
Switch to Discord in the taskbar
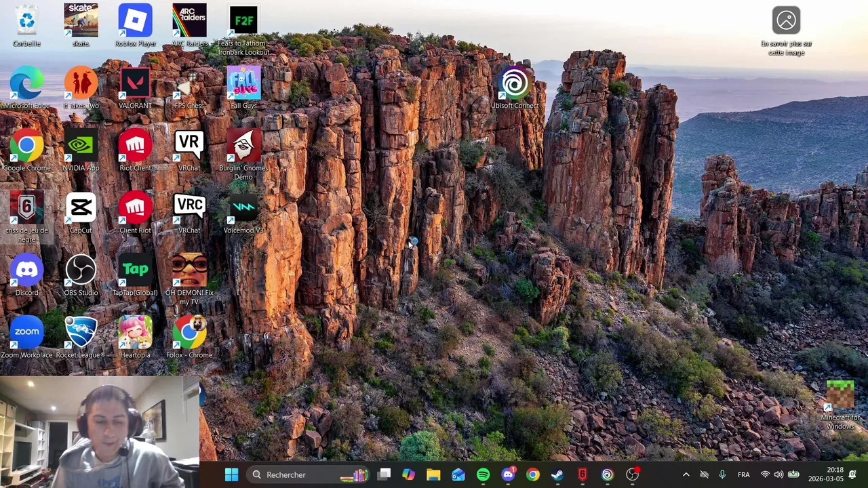[508, 474]
